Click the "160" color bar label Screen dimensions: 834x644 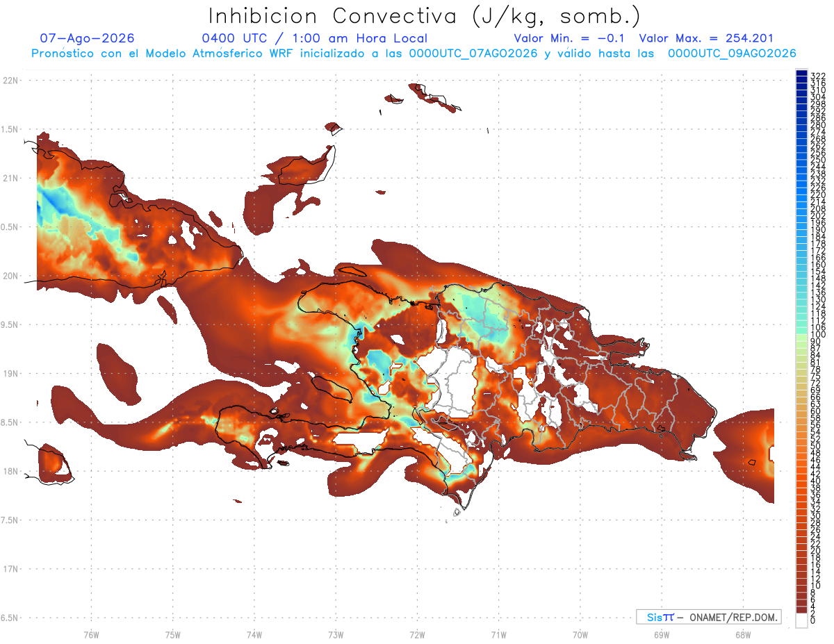click(x=818, y=265)
